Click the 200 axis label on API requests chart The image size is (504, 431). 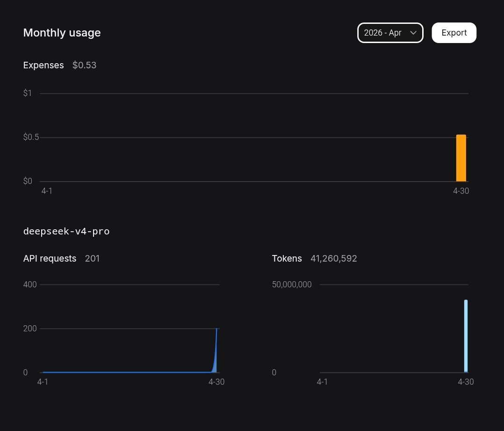tap(30, 329)
